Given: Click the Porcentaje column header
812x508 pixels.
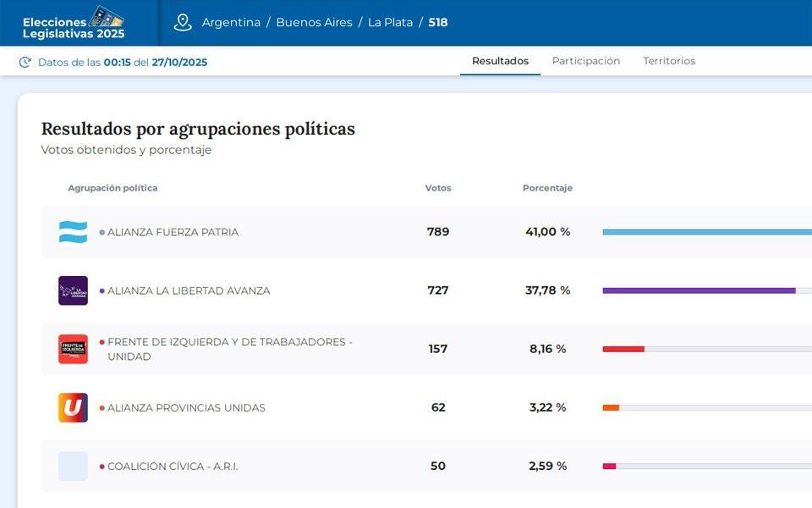Looking at the screenshot, I should [x=547, y=188].
